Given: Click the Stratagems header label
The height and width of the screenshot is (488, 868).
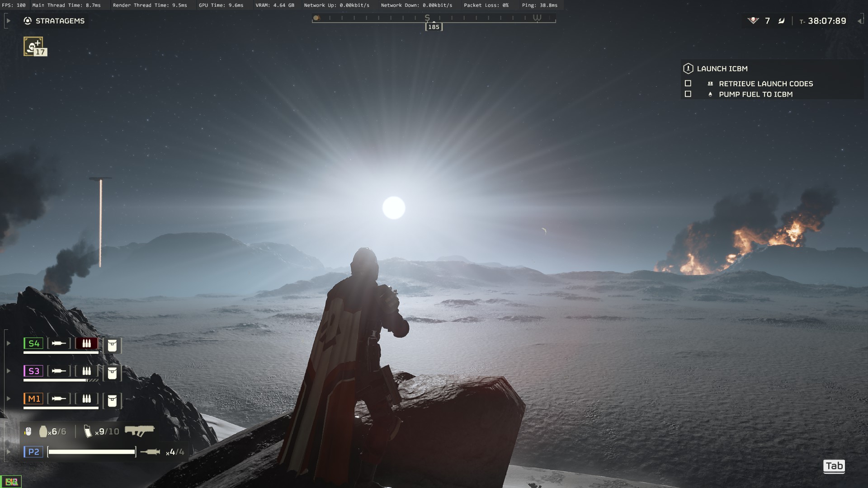Looking at the screenshot, I should (x=60, y=21).
